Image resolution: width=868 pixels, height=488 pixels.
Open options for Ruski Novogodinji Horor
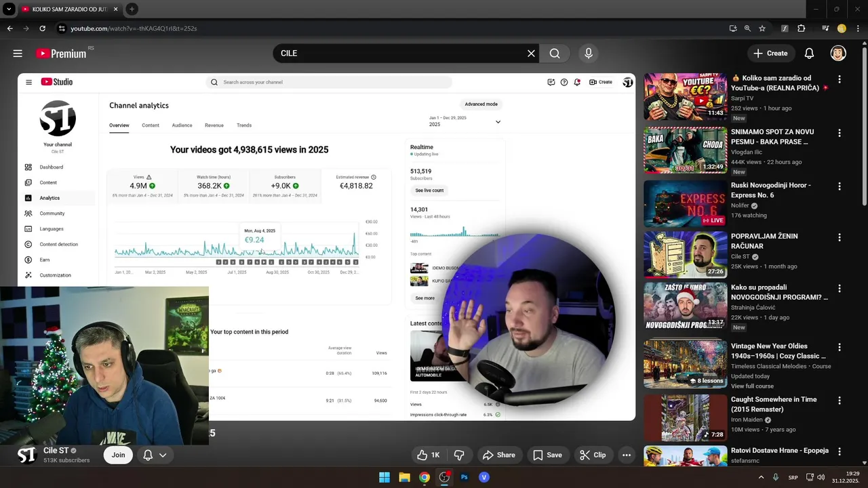840,186
